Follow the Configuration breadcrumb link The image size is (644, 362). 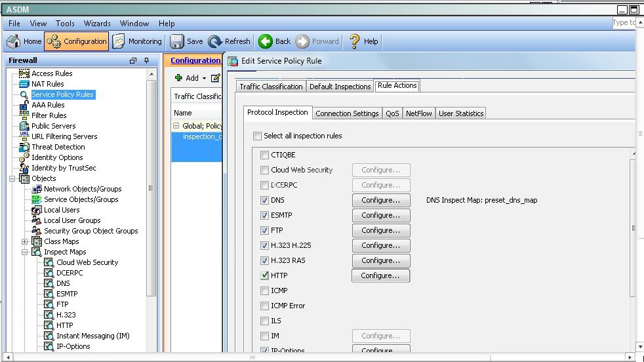pyautogui.click(x=195, y=60)
